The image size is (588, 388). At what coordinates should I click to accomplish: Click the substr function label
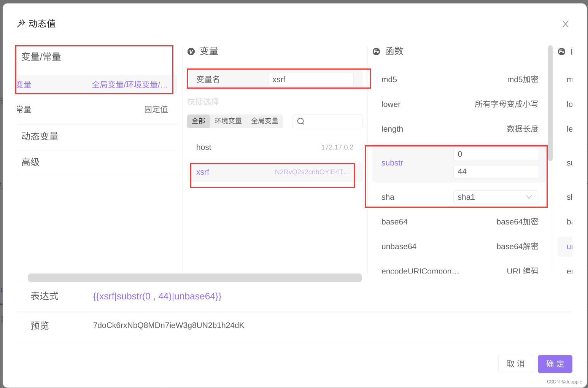coord(392,163)
